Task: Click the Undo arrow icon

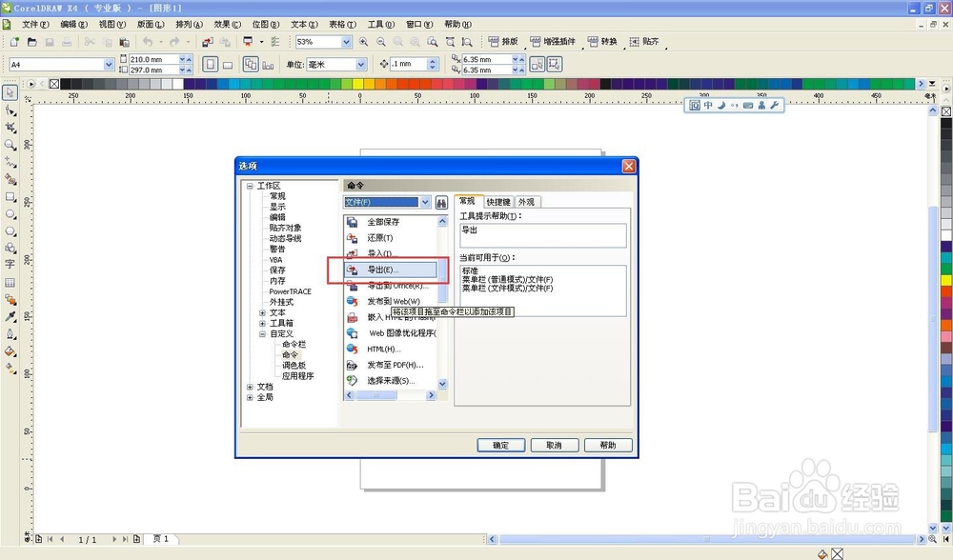Action: pos(148,42)
